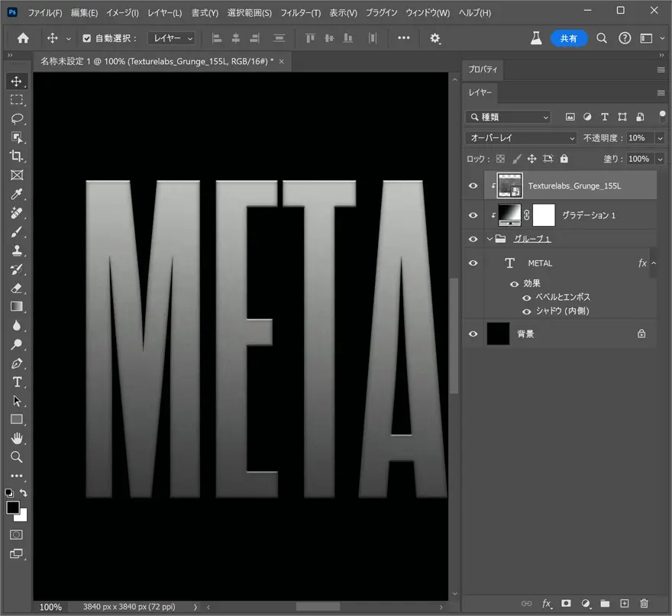Select the Dodge tool

[x=16, y=344]
